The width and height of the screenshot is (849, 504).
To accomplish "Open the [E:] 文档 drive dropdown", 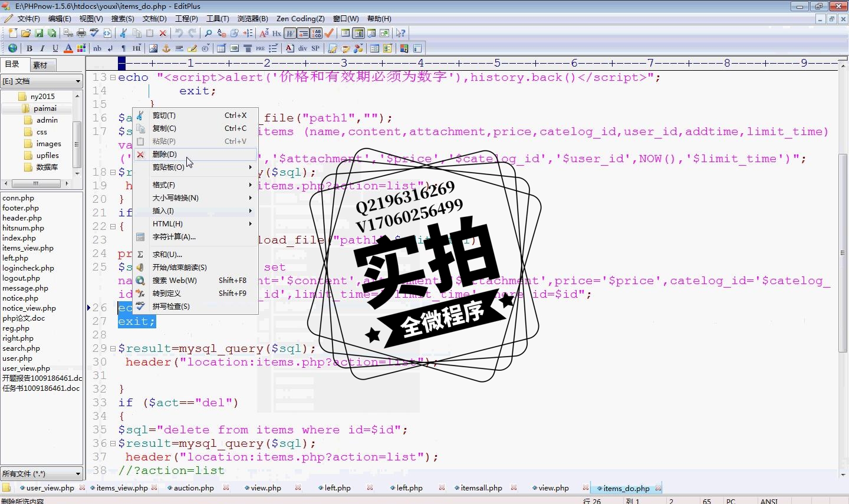I will click(42, 81).
